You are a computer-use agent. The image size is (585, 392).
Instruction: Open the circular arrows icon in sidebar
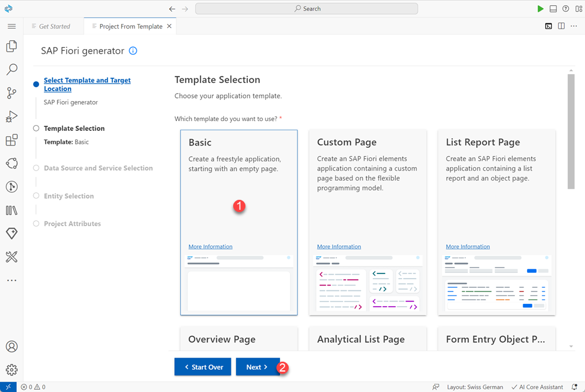point(12,164)
